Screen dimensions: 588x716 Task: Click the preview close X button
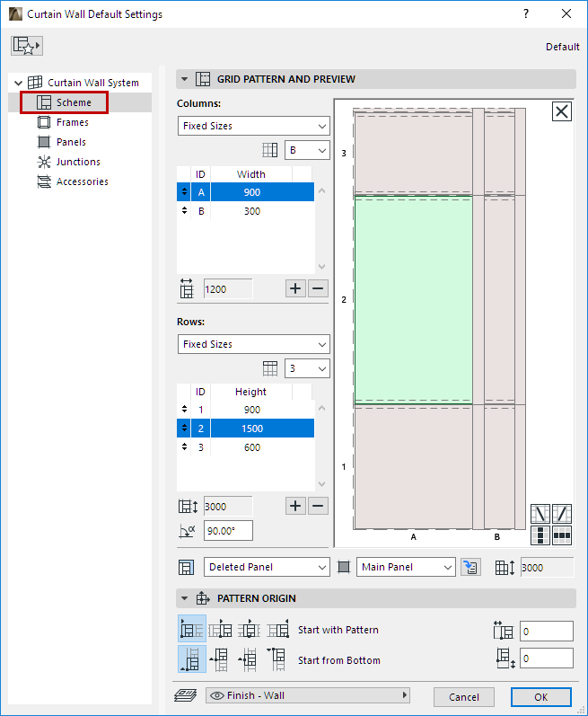(x=562, y=111)
